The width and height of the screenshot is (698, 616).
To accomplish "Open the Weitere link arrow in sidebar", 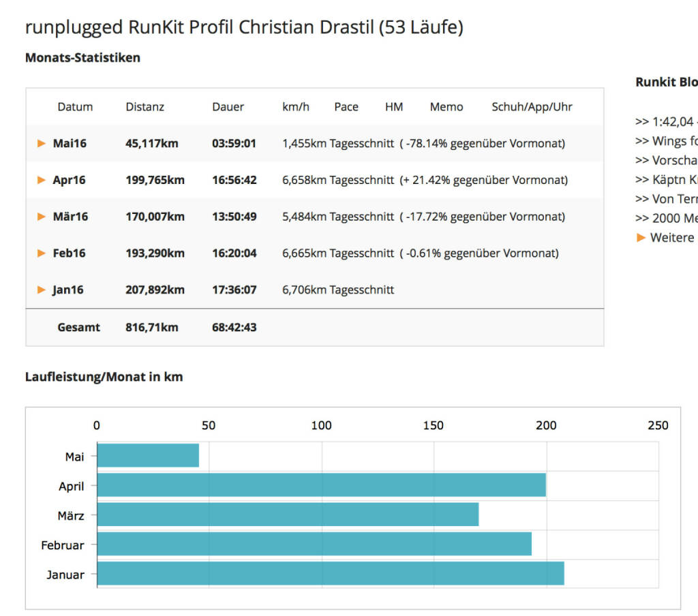I will (641, 238).
